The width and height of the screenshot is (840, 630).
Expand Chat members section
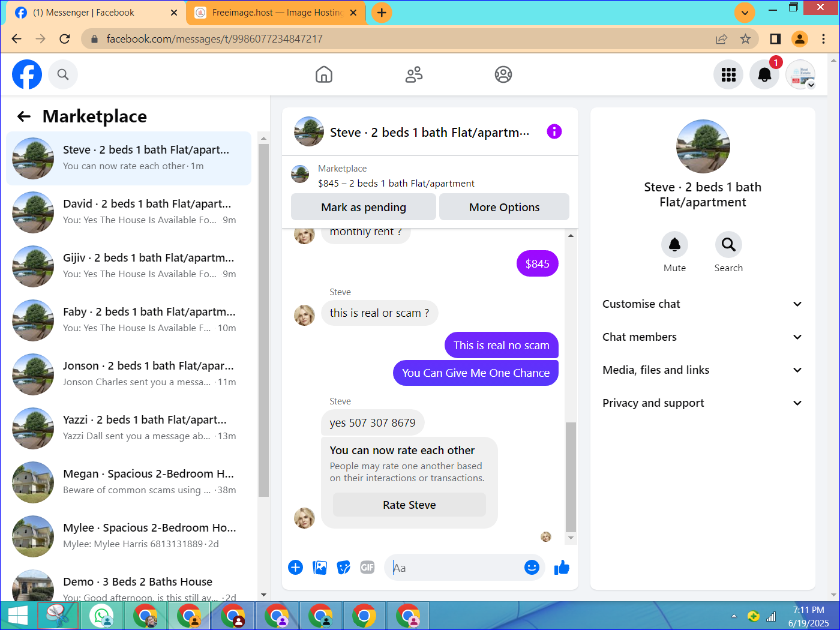point(703,337)
